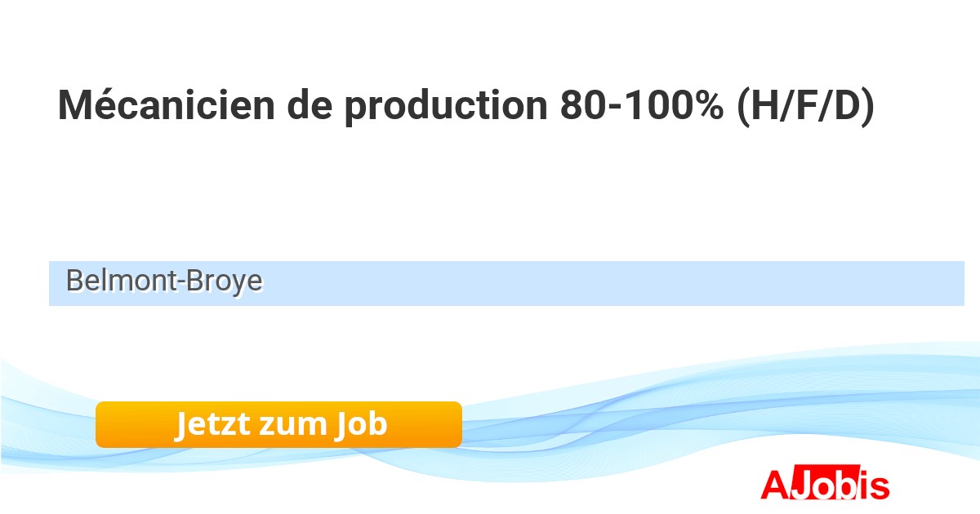Image resolution: width=980 pixels, height=514 pixels.
Task: Click the "Belmont-Broye" location text
Action: 164,281
